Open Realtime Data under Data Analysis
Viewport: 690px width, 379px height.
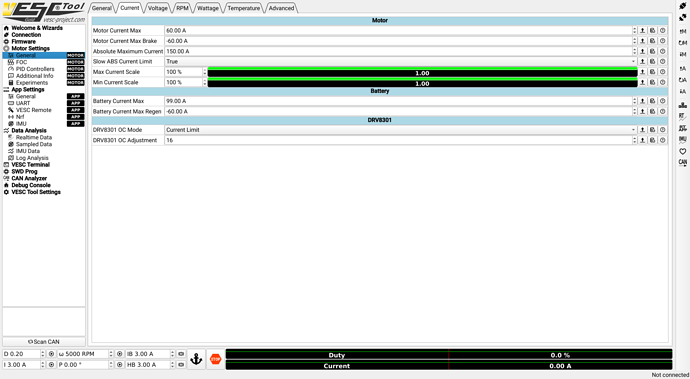point(34,137)
